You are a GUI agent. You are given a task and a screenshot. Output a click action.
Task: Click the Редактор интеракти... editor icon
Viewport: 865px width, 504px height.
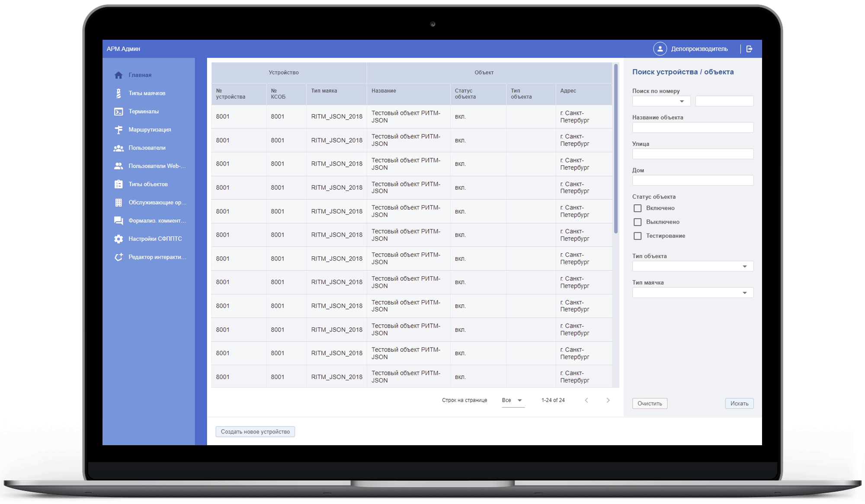point(119,257)
